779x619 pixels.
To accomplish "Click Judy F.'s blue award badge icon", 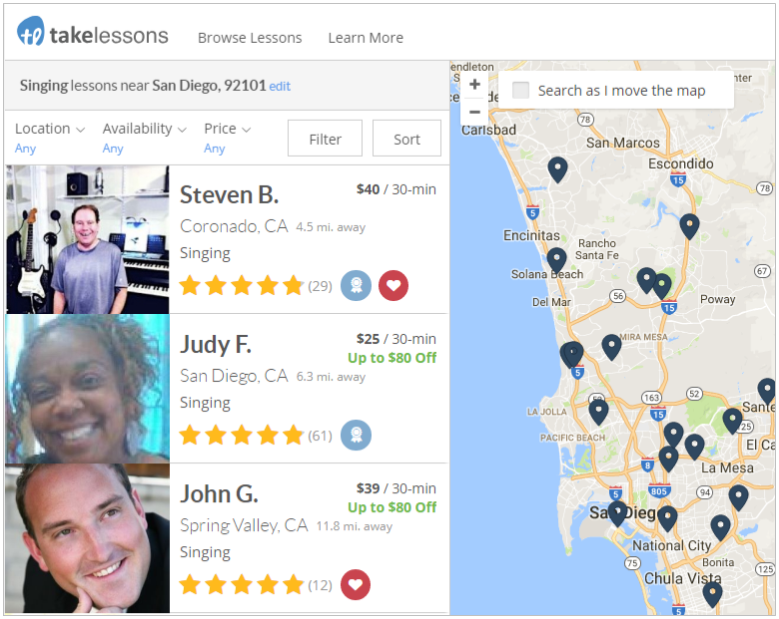I will (x=356, y=435).
